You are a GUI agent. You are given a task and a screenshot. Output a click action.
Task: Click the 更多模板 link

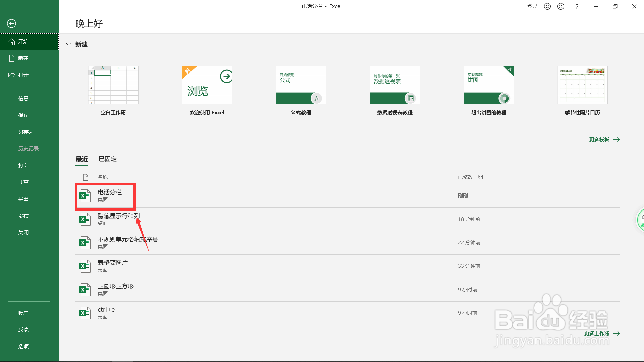point(599,140)
